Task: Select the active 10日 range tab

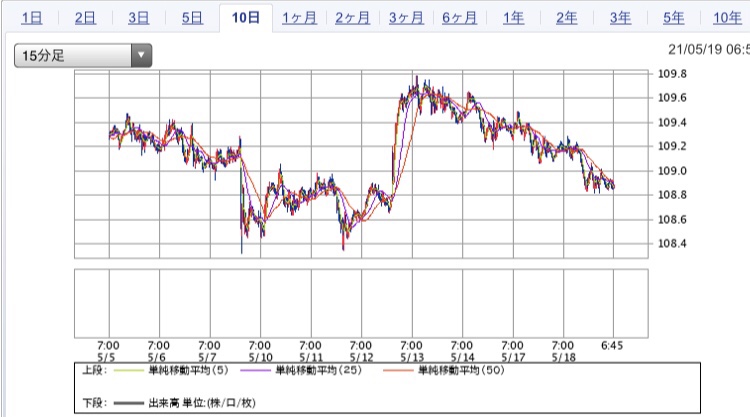Action: [246, 18]
